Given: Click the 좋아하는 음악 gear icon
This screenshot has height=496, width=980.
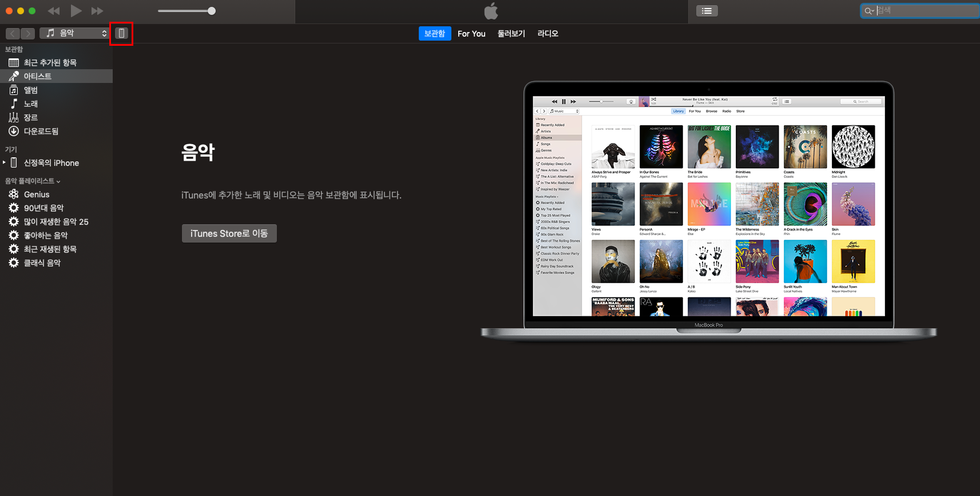Looking at the screenshot, I should (14, 235).
